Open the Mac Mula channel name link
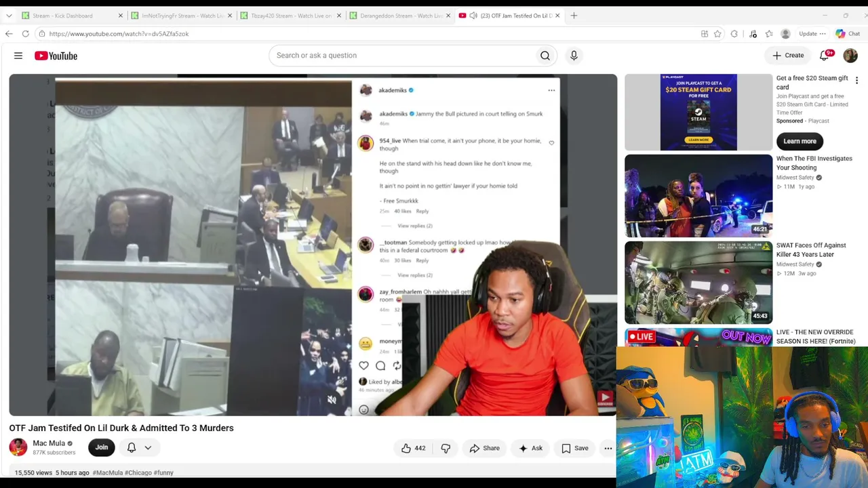This screenshot has width=868, height=488. coord(49,443)
